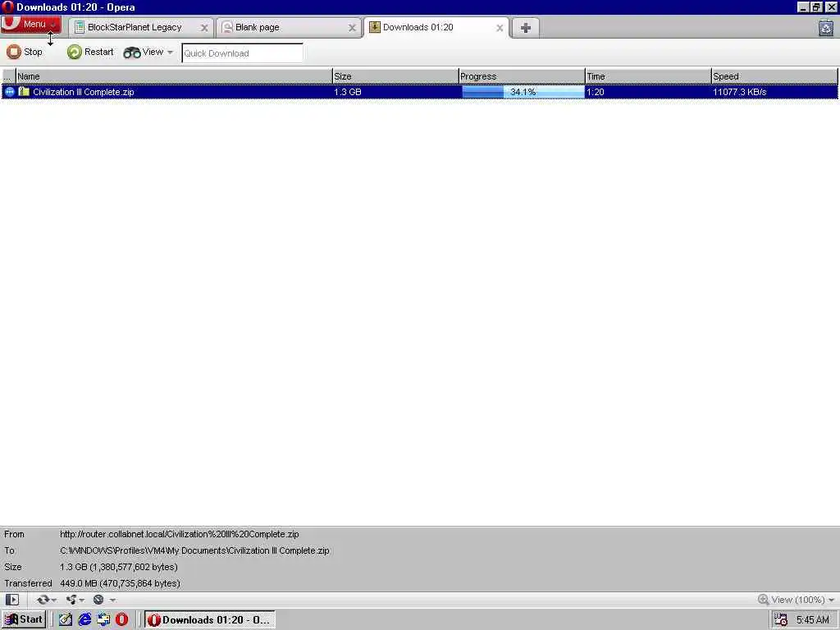Stop the current download
840x630 pixels.
[x=25, y=52]
